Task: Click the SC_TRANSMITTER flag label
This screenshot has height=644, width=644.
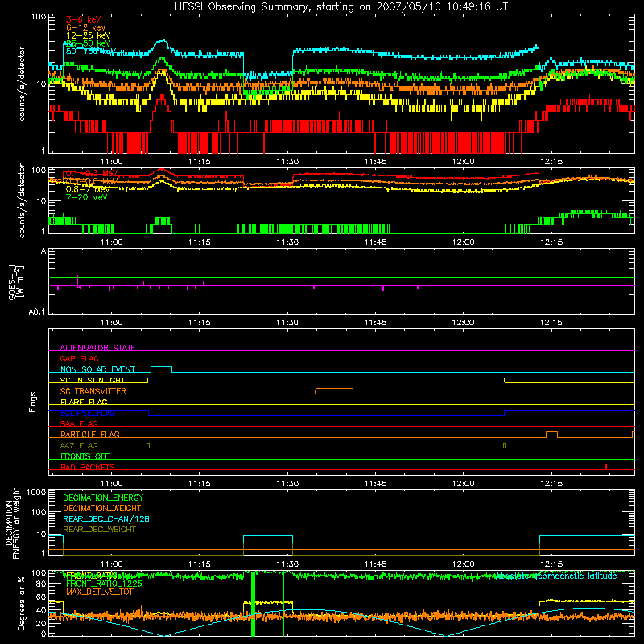Action: [93, 391]
